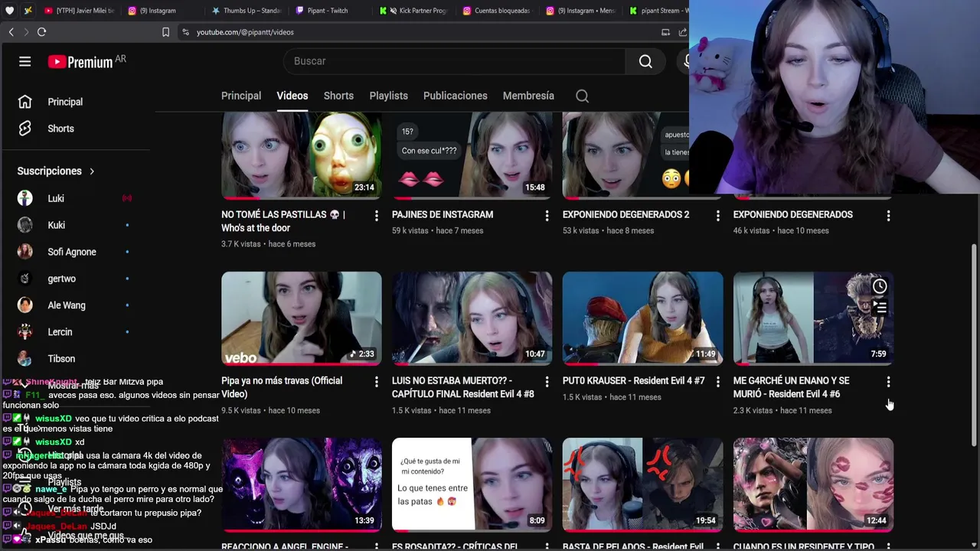980x551 pixels.
Task: Play the 13:39 Angel Engine thumbnail
Action: (x=302, y=484)
